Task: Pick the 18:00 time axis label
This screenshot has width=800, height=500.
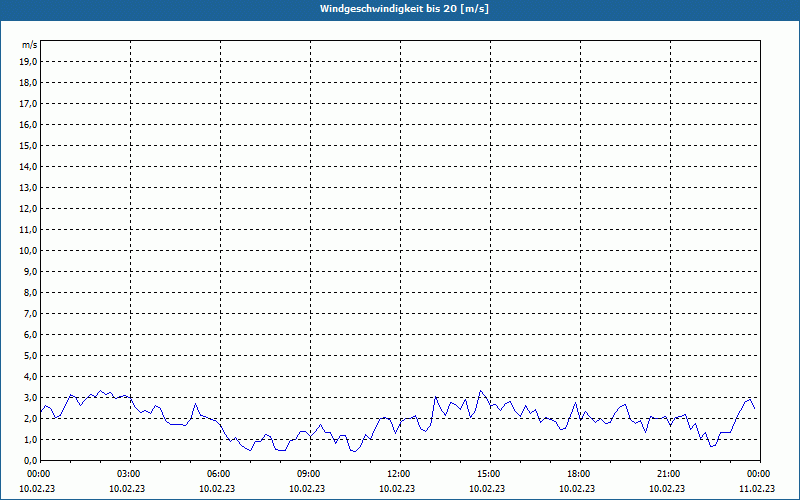Action: coord(578,473)
